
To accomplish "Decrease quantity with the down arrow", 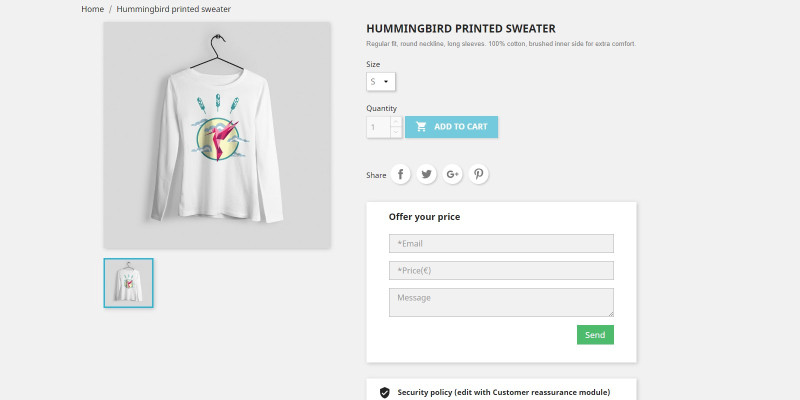I will [x=396, y=132].
